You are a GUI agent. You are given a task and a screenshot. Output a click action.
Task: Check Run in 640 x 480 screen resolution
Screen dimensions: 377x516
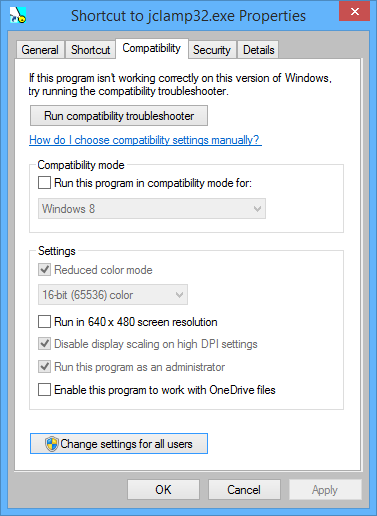pyautogui.click(x=44, y=322)
